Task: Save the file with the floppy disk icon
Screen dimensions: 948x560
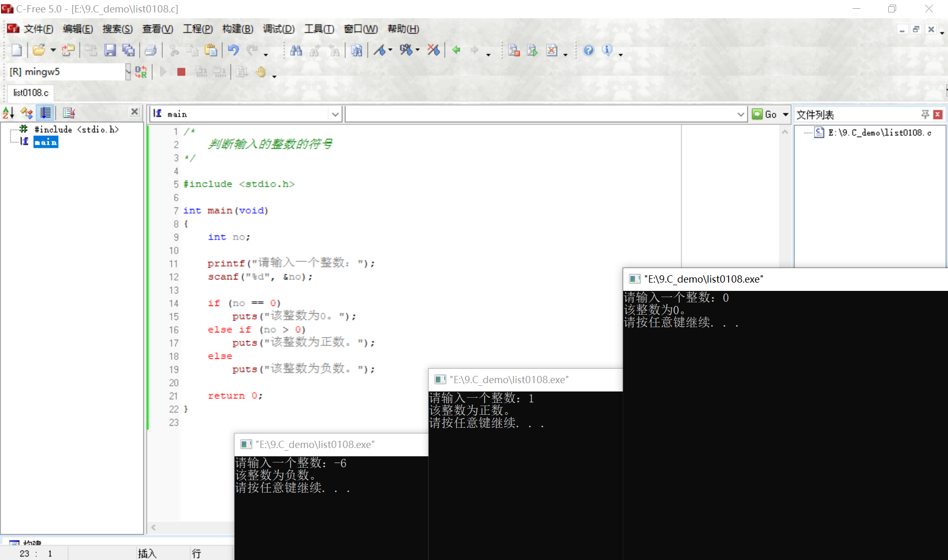Action: coord(110,50)
